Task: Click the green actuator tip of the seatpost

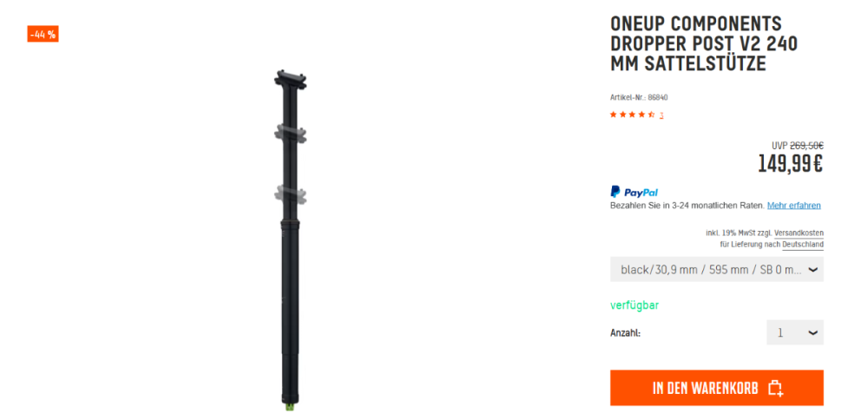Action: (290, 407)
